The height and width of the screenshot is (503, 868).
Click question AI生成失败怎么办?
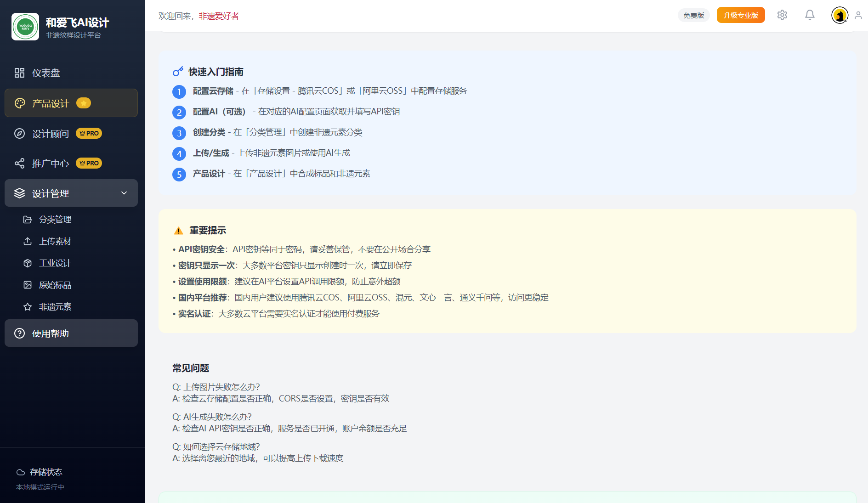coord(212,417)
